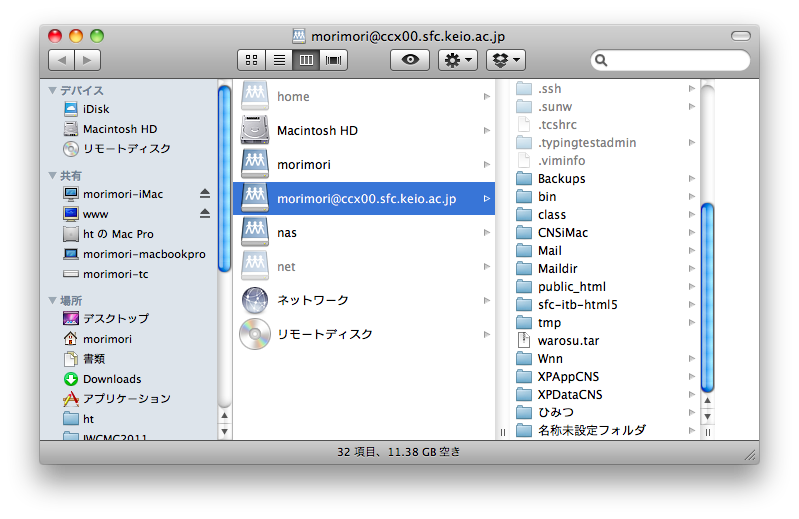Switch to Cover Flow view
799x519 pixels.
pyautogui.click(x=333, y=60)
